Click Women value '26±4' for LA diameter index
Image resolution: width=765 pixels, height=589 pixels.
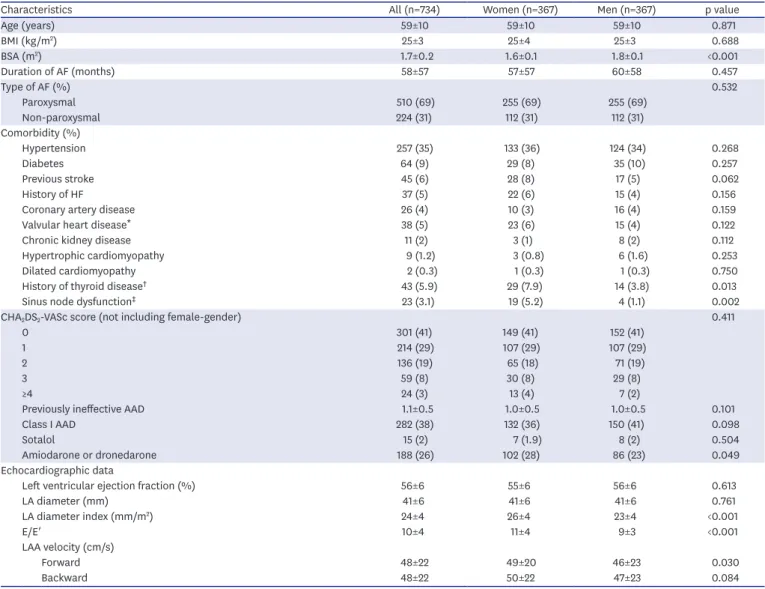pyautogui.click(x=519, y=516)
